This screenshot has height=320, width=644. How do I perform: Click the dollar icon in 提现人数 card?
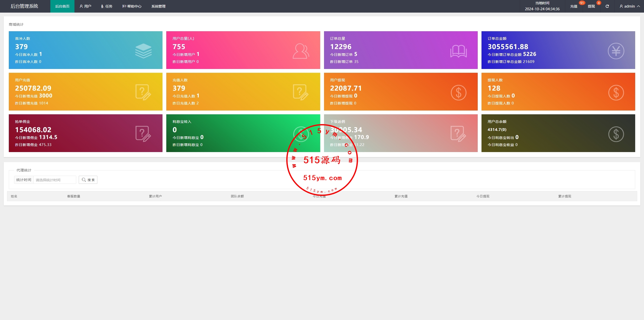(x=616, y=93)
